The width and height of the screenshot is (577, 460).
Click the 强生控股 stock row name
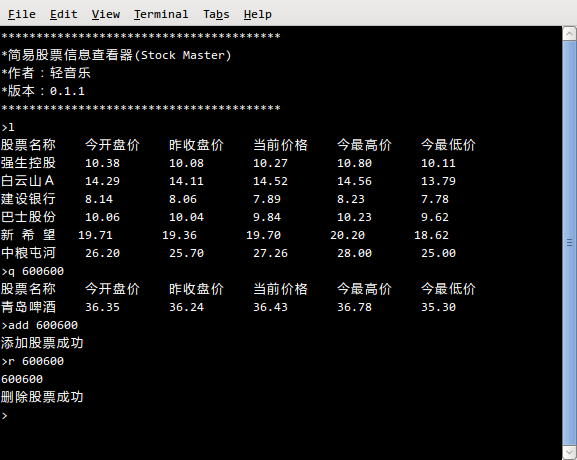(x=28, y=163)
